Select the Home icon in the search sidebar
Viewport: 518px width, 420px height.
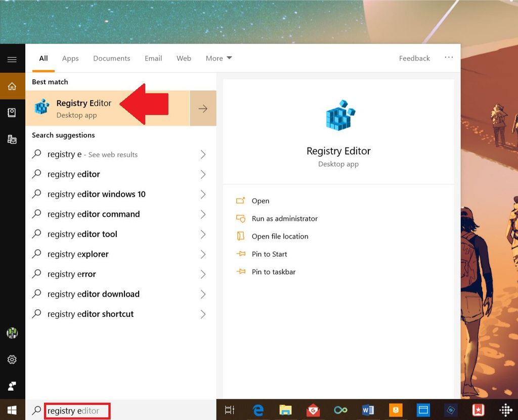[x=12, y=86]
